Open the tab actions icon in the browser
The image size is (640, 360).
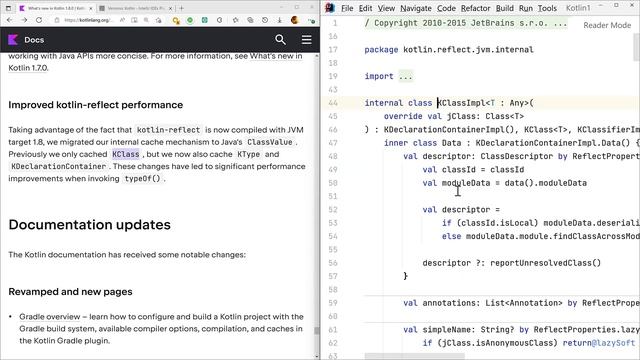click(x=8, y=8)
